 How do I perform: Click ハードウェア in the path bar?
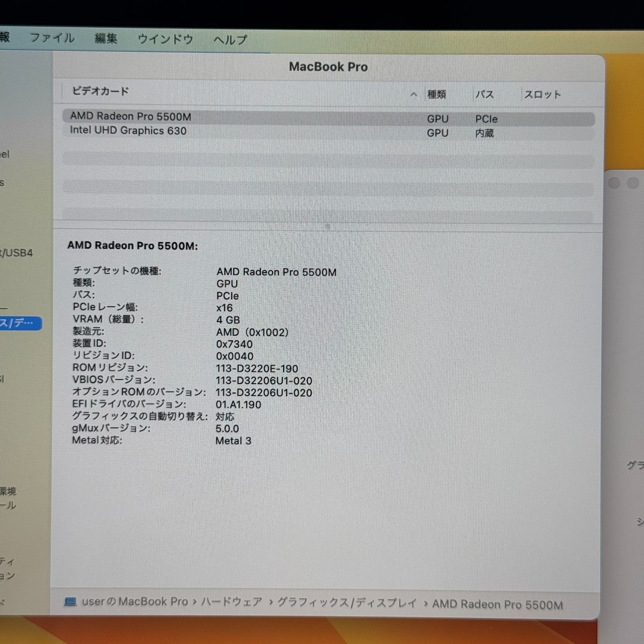point(232,602)
